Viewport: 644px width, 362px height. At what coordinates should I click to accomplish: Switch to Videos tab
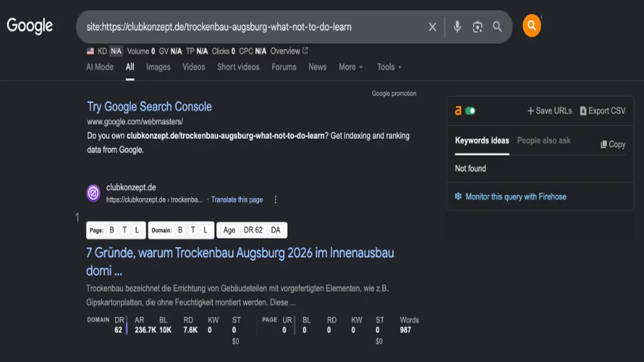coord(194,67)
